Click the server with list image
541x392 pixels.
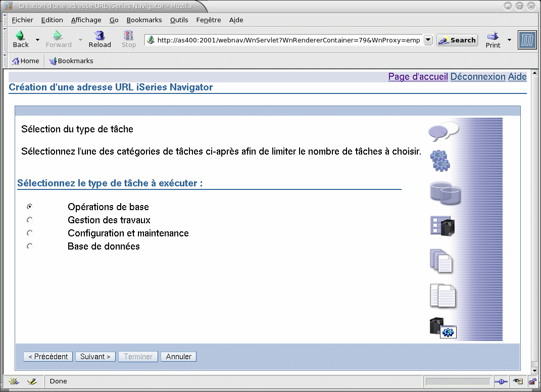click(442, 226)
